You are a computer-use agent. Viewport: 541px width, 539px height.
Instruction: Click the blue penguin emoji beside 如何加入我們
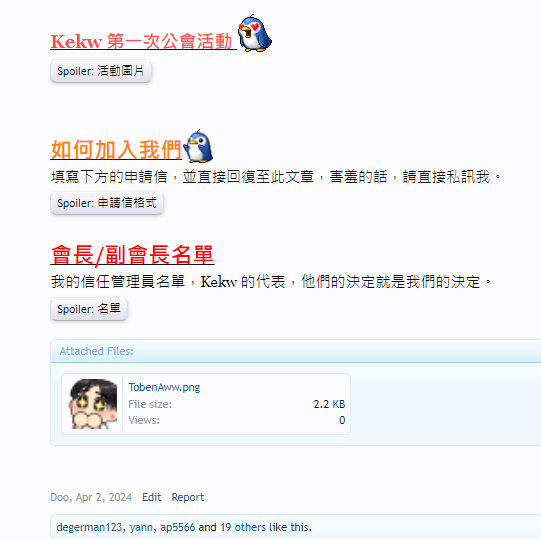tap(198, 146)
